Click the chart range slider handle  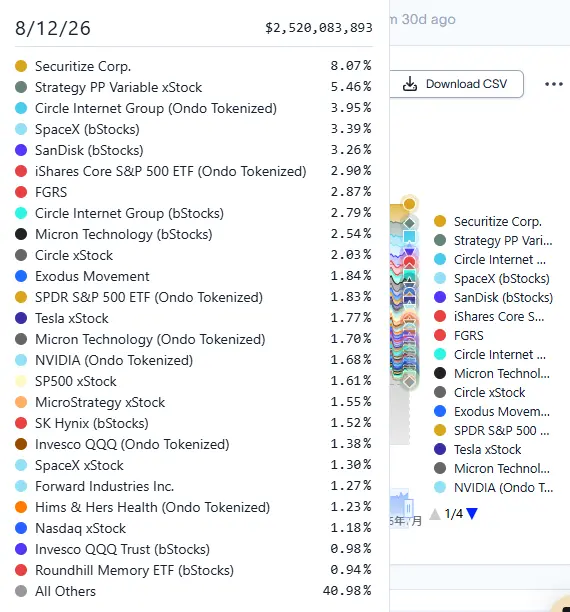coord(408,508)
